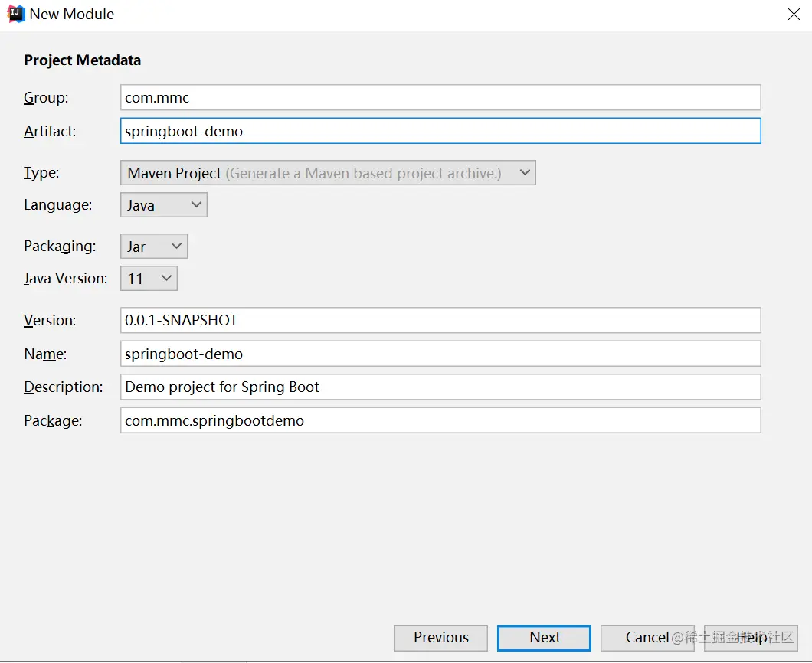This screenshot has height=663, width=812.
Task: Cancel the New Module wizard
Action: click(x=647, y=638)
